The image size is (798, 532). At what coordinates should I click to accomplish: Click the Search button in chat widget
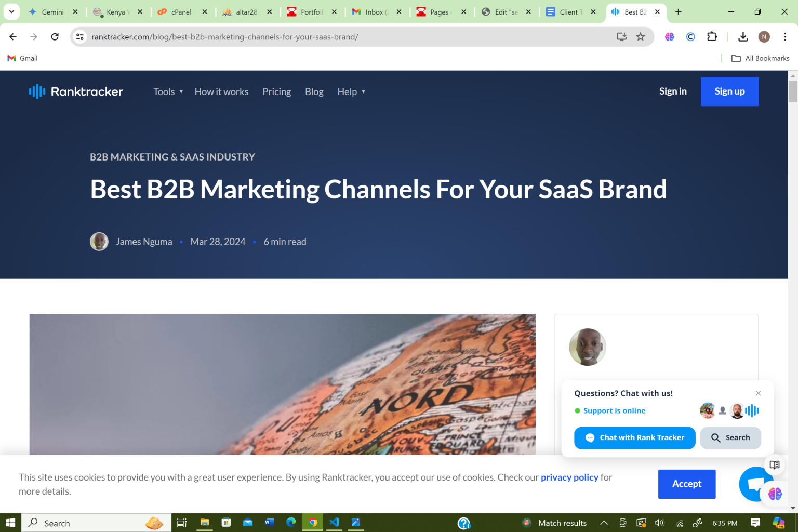(730, 438)
